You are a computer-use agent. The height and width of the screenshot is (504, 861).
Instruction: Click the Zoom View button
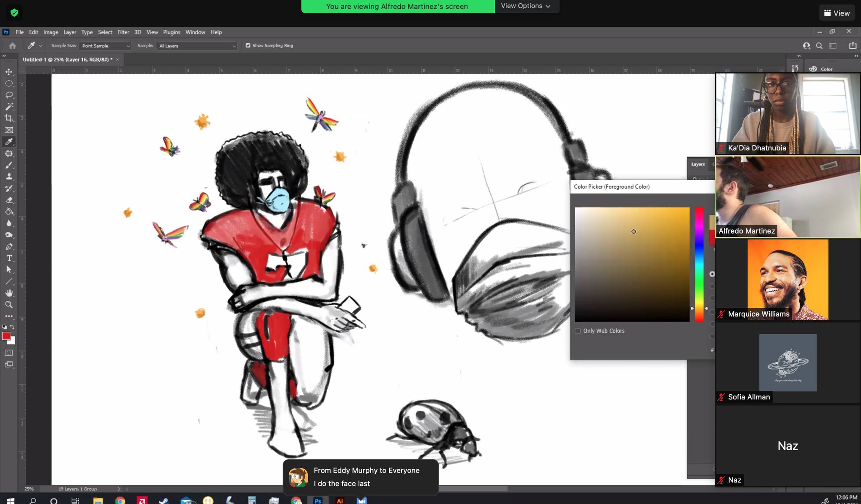[837, 13]
